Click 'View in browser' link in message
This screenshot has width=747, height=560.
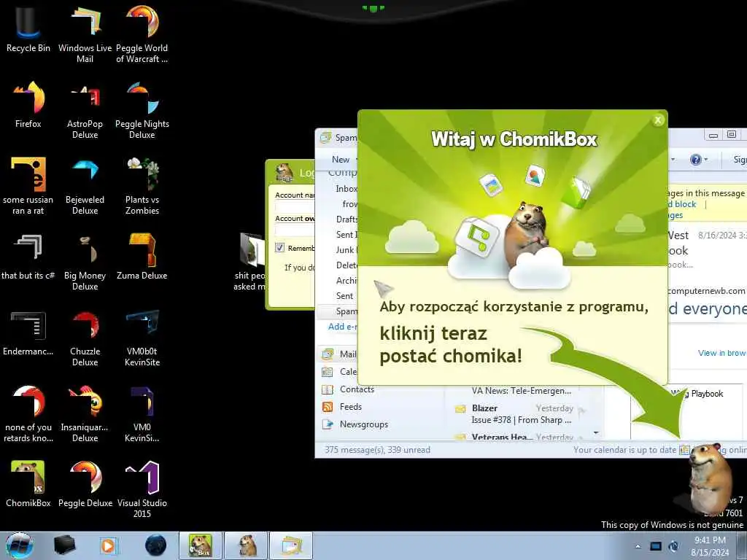(x=721, y=353)
